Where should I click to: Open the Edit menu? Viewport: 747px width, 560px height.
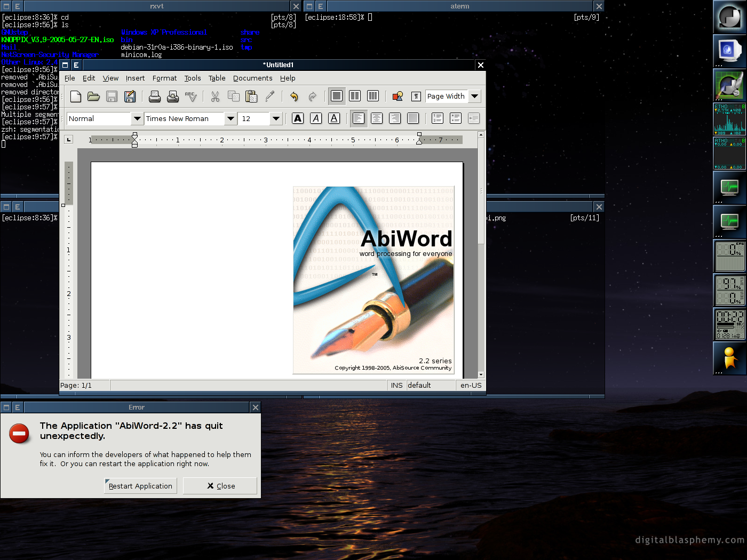coord(89,78)
